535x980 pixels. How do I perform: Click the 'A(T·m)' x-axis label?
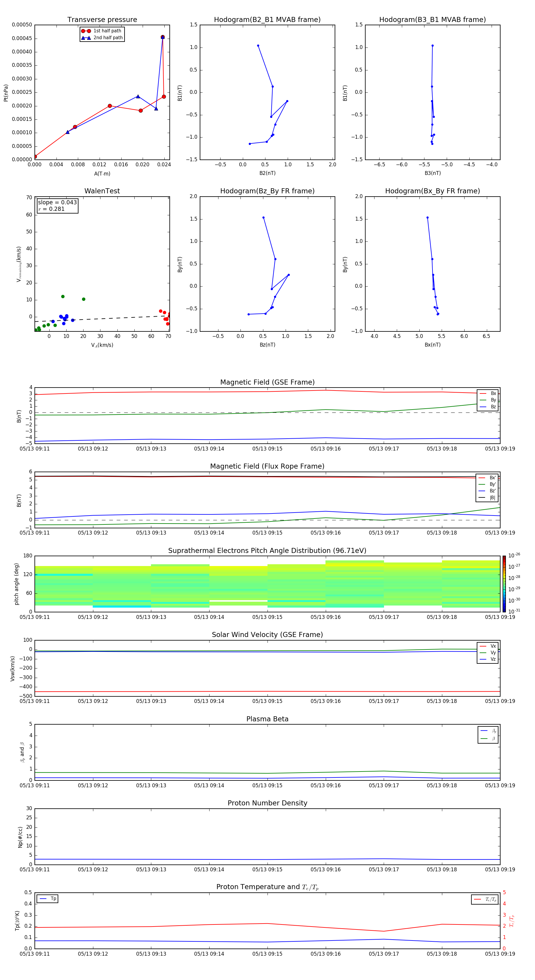click(x=102, y=173)
